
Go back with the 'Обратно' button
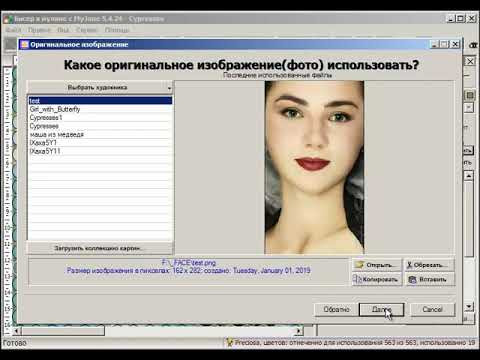click(x=336, y=310)
